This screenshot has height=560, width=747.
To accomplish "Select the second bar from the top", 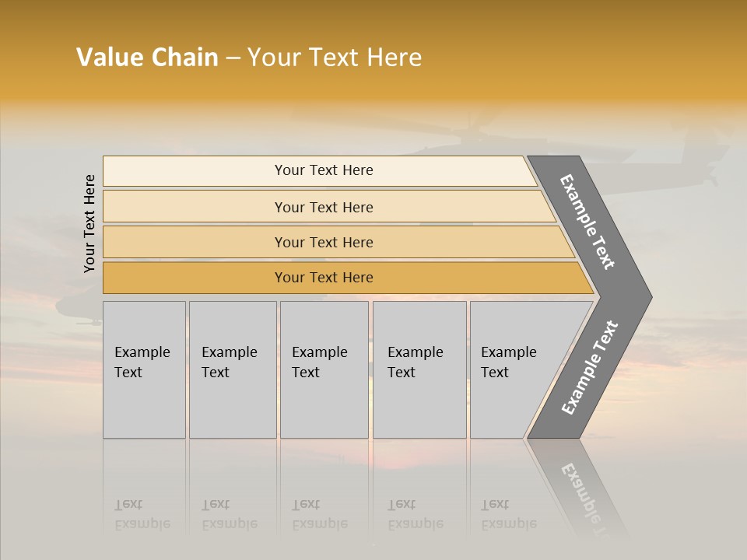I will point(324,207).
